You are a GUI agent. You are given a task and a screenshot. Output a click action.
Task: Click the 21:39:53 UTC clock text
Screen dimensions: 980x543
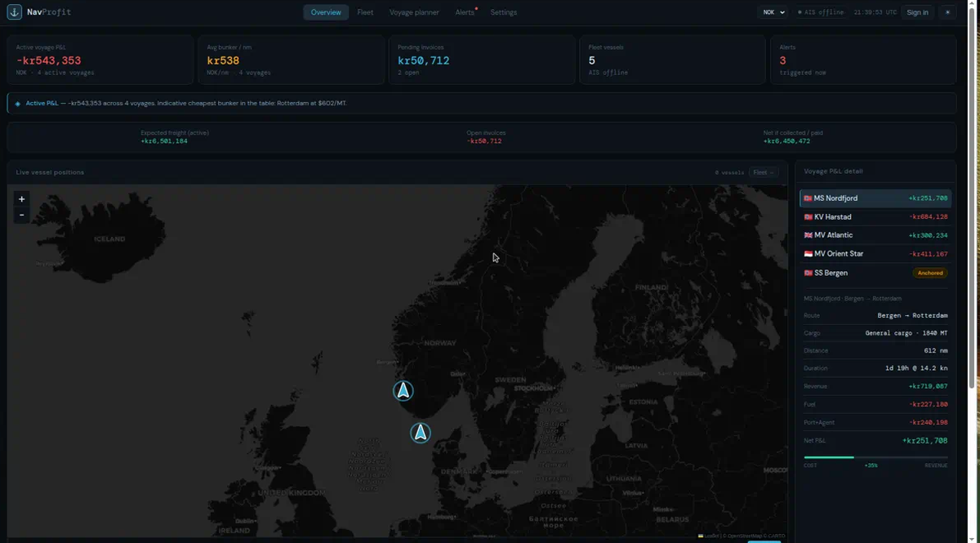coord(875,12)
